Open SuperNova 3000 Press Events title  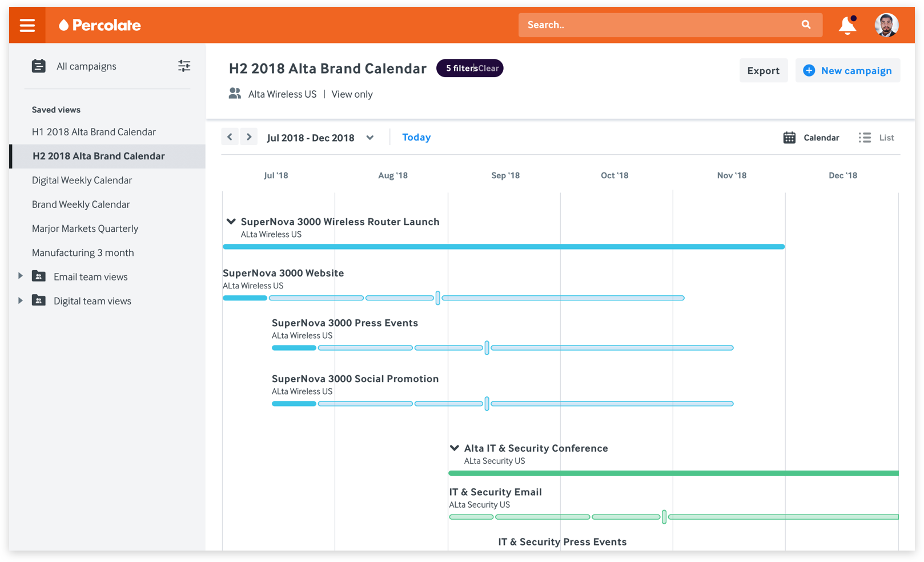345,323
